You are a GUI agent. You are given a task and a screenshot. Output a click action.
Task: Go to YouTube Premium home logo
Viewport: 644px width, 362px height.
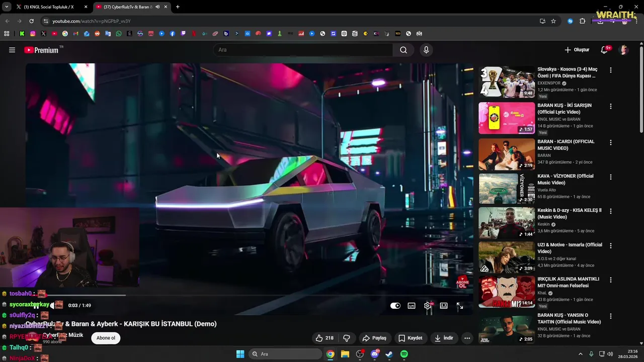pos(41,50)
